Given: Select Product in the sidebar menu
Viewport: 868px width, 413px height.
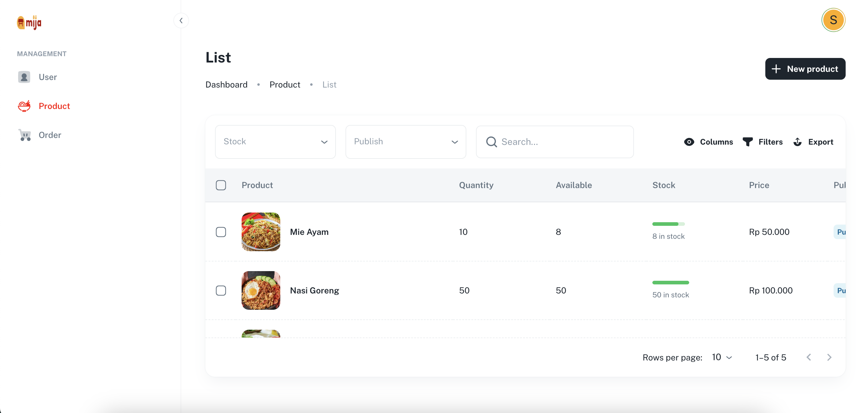Looking at the screenshot, I should coord(44,106).
